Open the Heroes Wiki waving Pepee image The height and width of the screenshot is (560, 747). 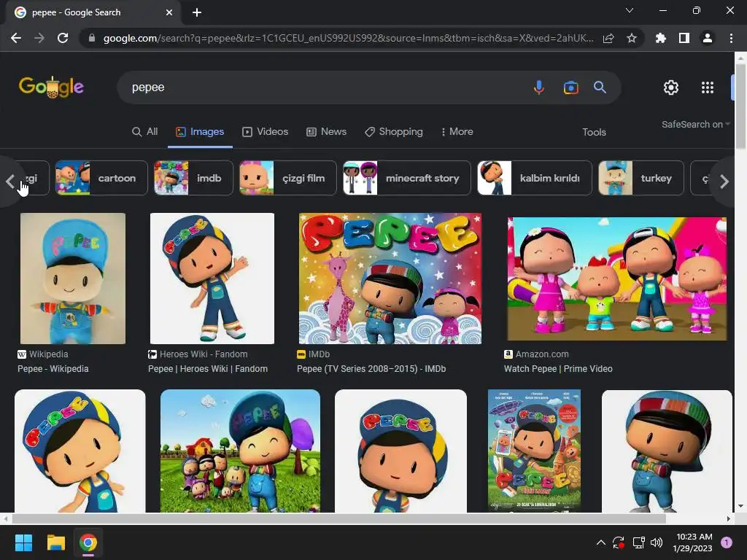click(212, 278)
